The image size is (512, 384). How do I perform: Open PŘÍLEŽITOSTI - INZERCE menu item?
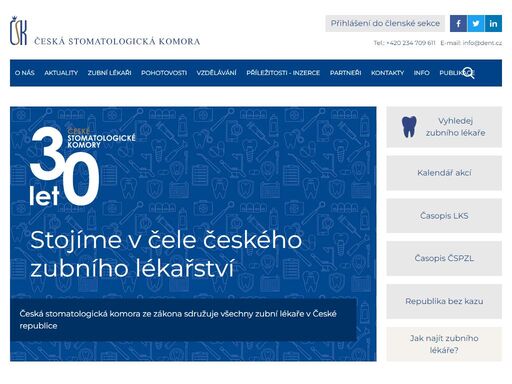(x=283, y=73)
